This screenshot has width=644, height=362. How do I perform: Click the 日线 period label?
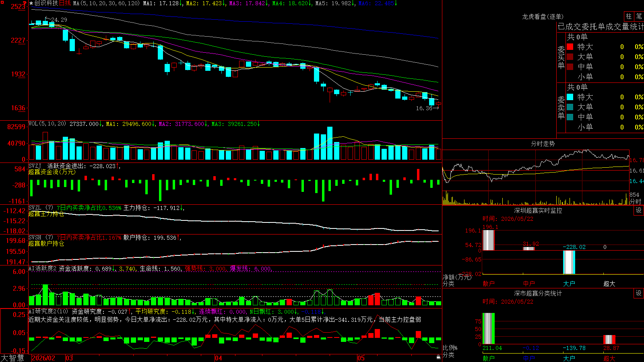[65, 3]
